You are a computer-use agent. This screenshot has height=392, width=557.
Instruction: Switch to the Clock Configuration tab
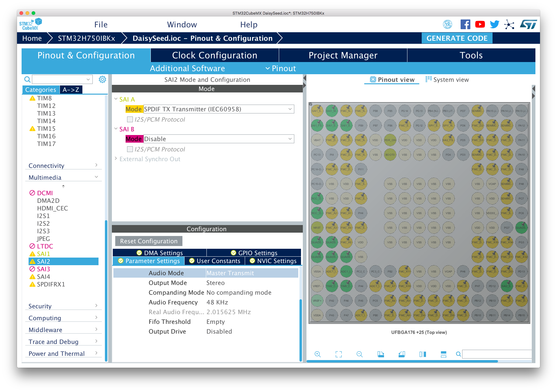tap(215, 55)
